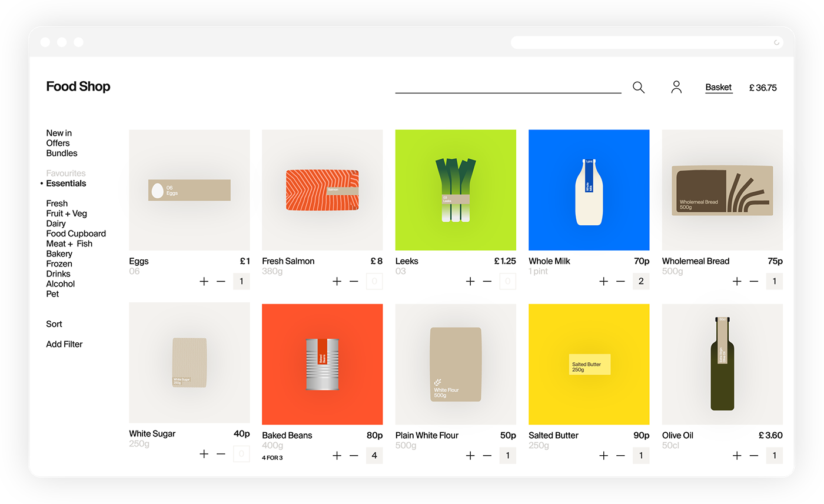Select the Essentials category
Image resolution: width=824 pixels, height=504 pixels.
click(66, 183)
